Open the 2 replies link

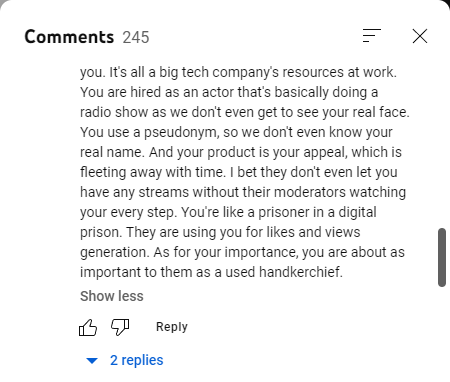[x=137, y=360]
